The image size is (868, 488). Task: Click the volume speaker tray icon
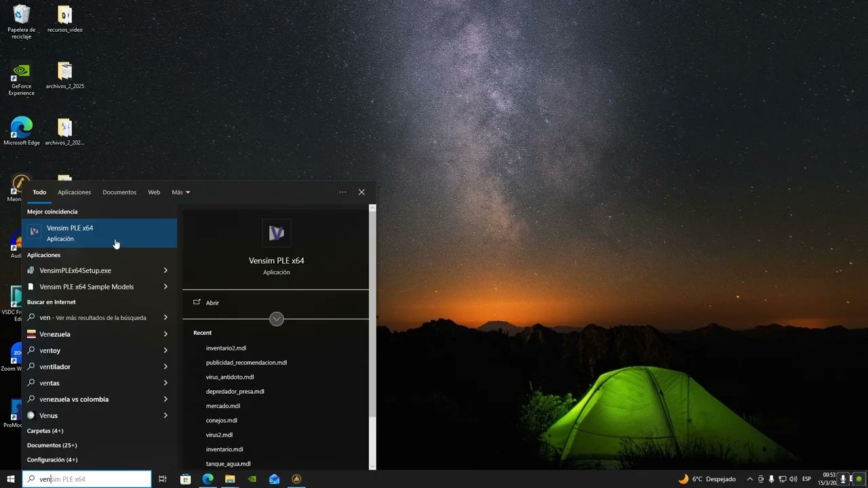coord(793,479)
